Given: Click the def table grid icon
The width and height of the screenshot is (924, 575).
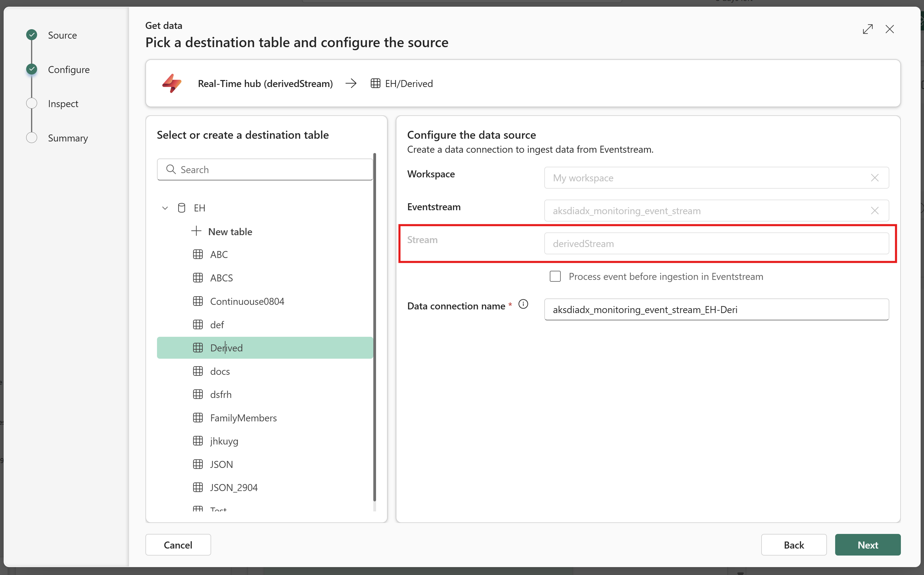Looking at the screenshot, I should tap(198, 324).
